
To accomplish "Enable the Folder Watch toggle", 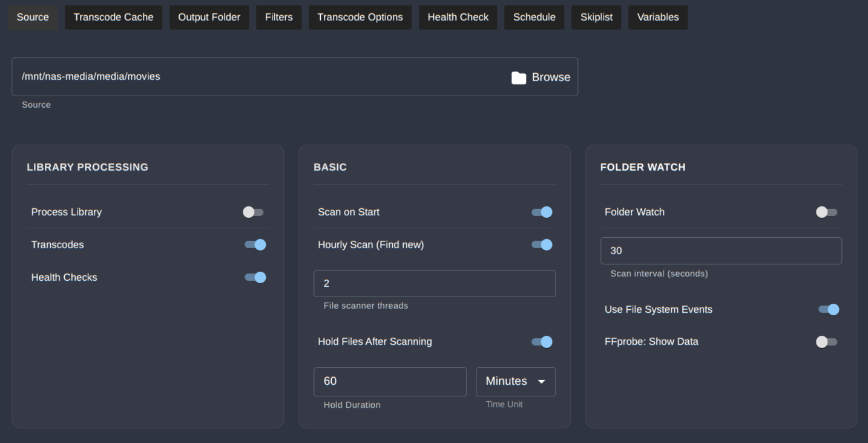I will (826, 212).
